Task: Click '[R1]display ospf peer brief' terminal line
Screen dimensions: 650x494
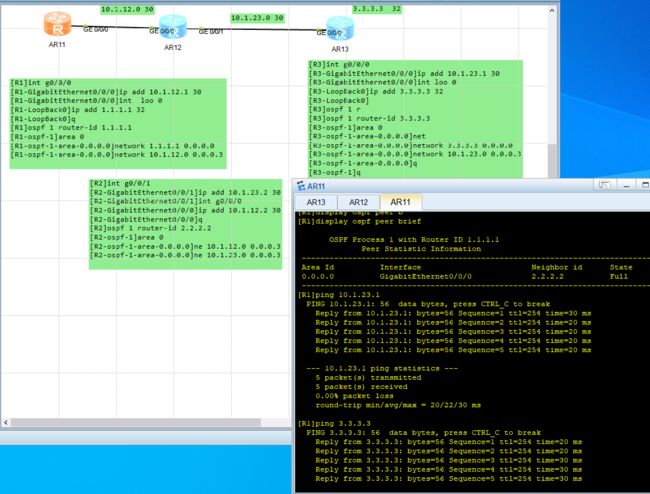Action: [359, 222]
